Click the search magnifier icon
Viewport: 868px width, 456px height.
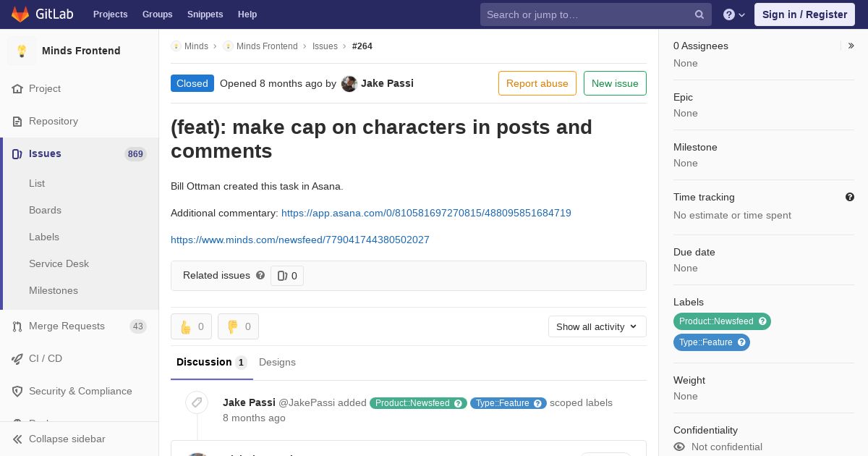[699, 14]
